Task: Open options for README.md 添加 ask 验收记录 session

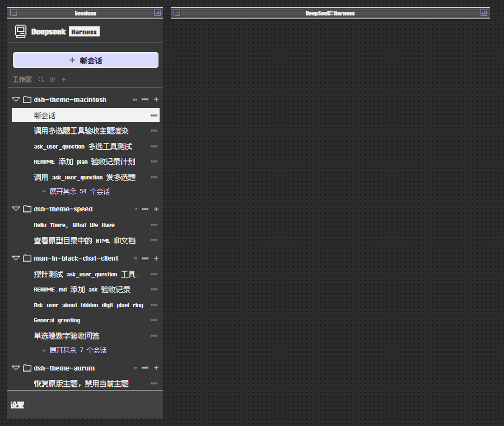Action: click(x=154, y=289)
